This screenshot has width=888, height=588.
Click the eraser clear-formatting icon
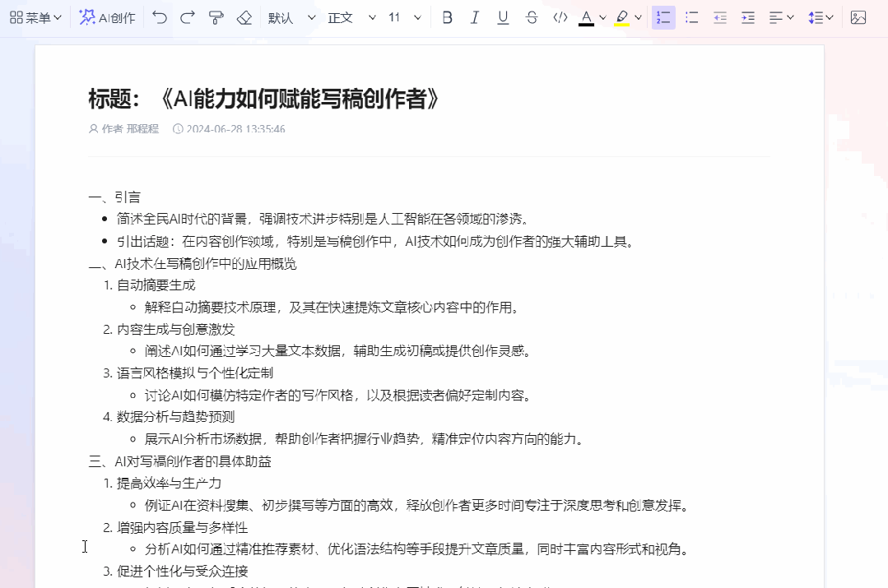coord(244,17)
